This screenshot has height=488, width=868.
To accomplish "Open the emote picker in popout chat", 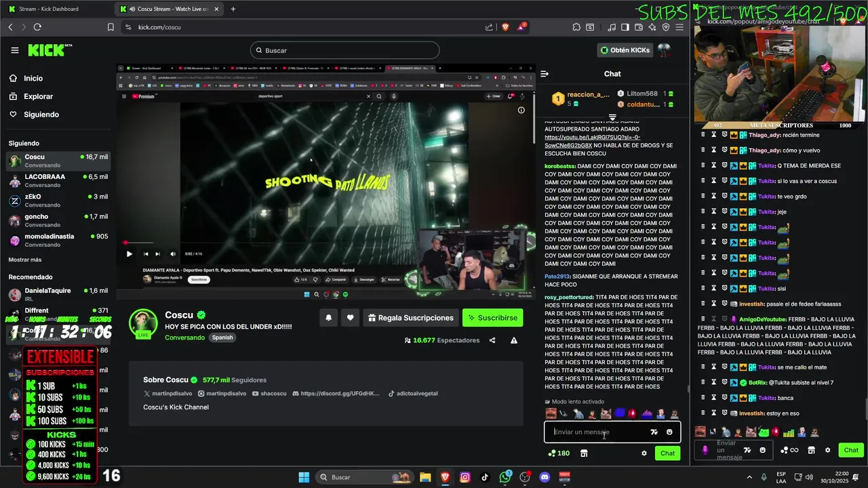I will pyautogui.click(x=762, y=450).
